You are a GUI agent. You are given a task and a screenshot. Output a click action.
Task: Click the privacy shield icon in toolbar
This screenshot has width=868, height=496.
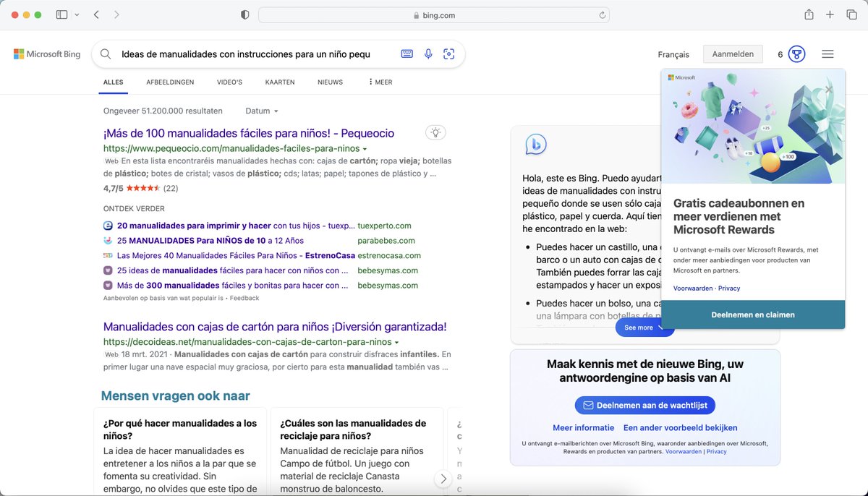(x=244, y=14)
